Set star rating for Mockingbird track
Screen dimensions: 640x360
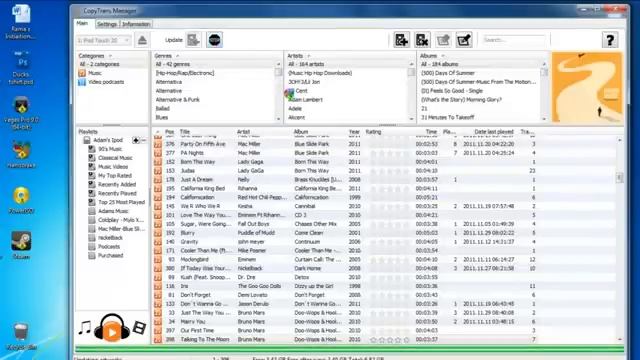(x=390, y=260)
